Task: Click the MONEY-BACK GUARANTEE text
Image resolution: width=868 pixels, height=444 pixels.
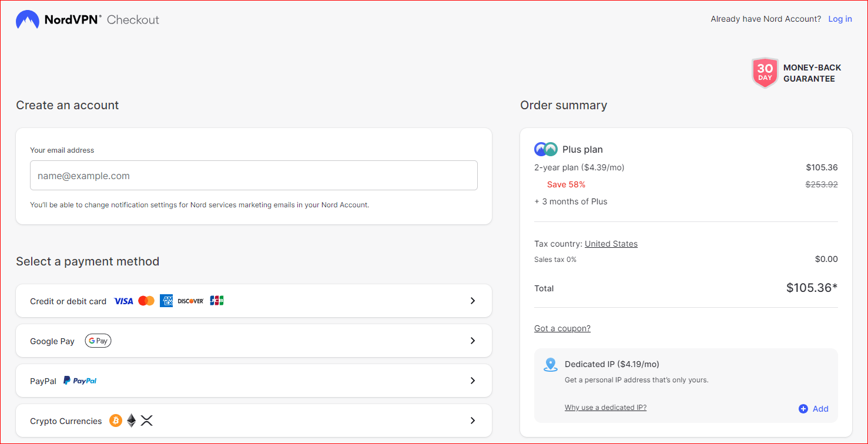Action: (x=812, y=73)
